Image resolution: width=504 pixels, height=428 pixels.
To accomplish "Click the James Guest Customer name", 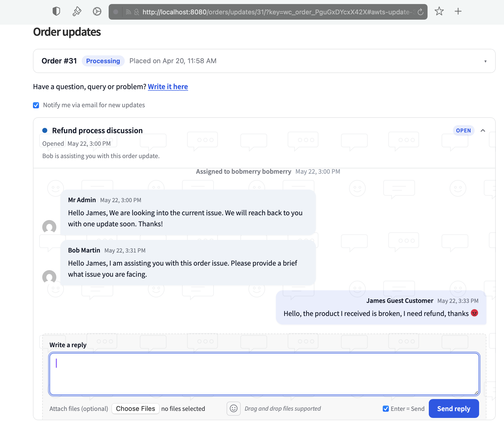I will 400,301.
